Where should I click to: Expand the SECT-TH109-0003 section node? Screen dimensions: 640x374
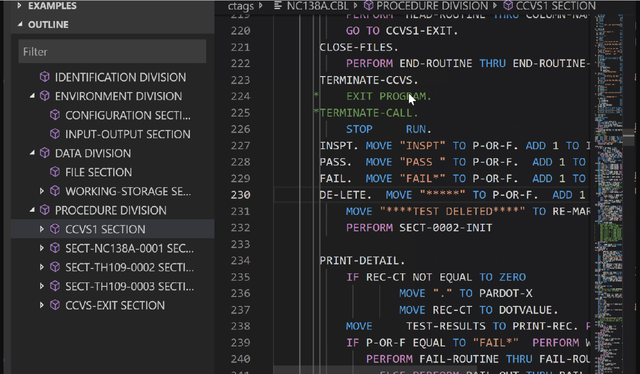(42, 286)
